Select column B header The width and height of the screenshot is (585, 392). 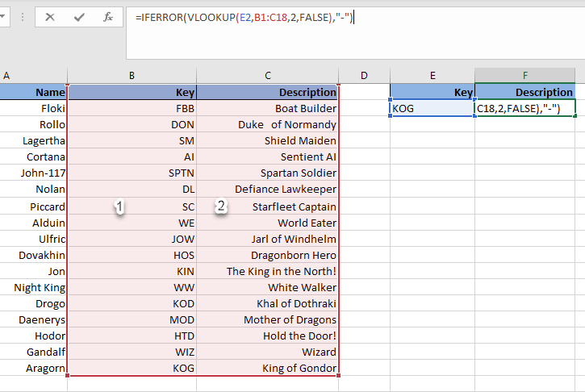132,75
